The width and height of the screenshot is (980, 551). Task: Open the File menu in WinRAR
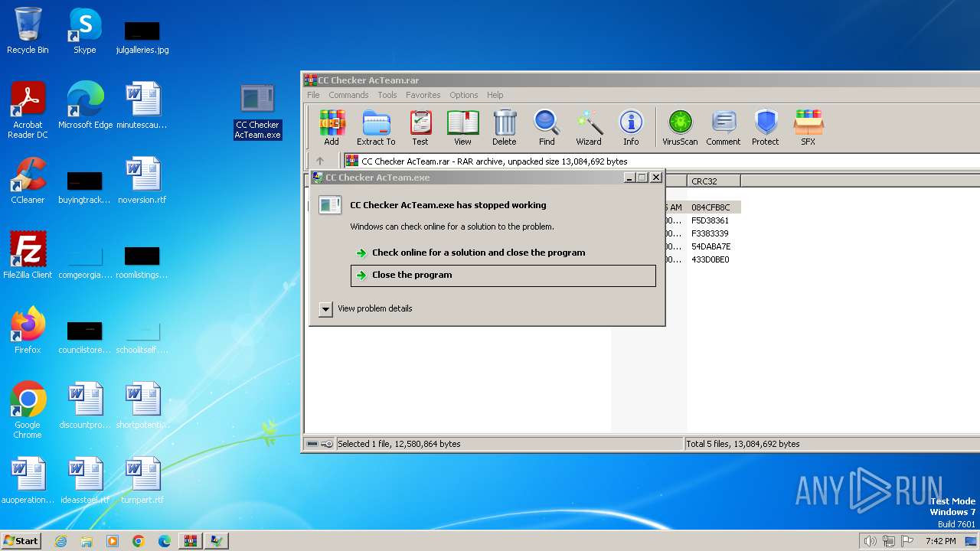[x=313, y=95]
